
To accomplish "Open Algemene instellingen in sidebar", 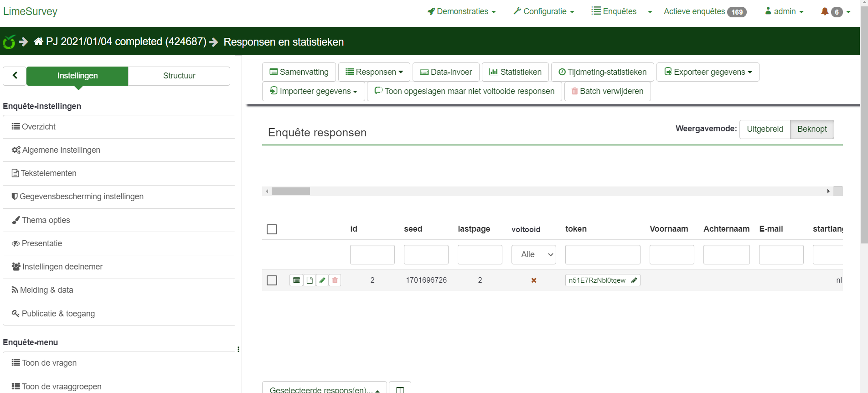I will click(61, 150).
